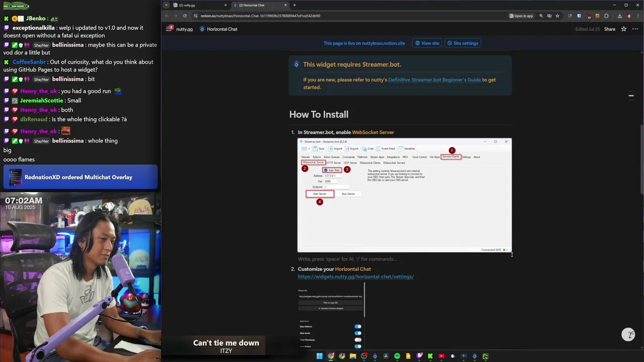The image size is (644, 362).
Task: Open the Windows Start menu
Action: click(x=319, y=356)
